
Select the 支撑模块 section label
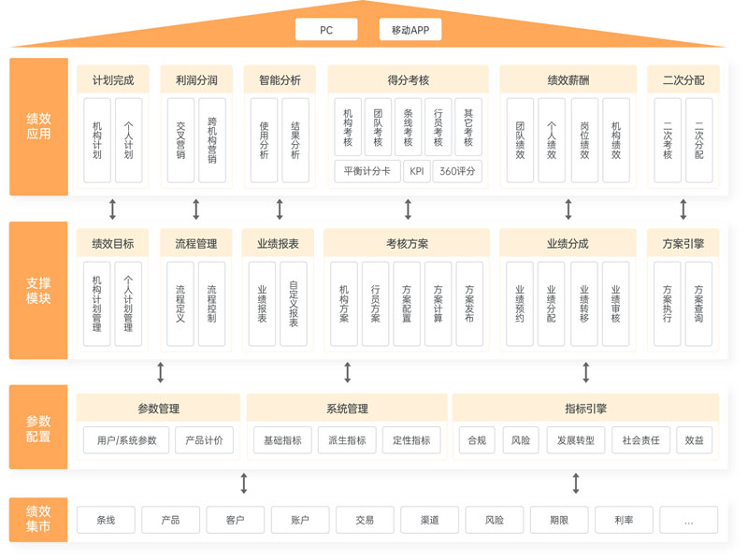coord(38,290)
